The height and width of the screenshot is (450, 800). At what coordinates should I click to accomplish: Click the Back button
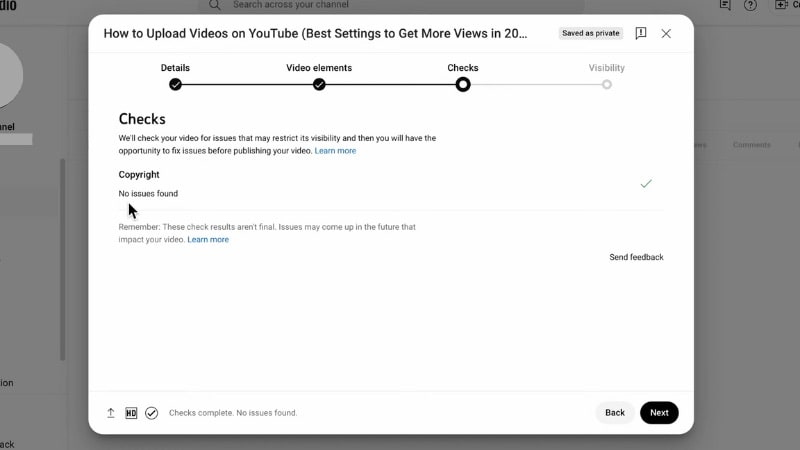(615, 413)
